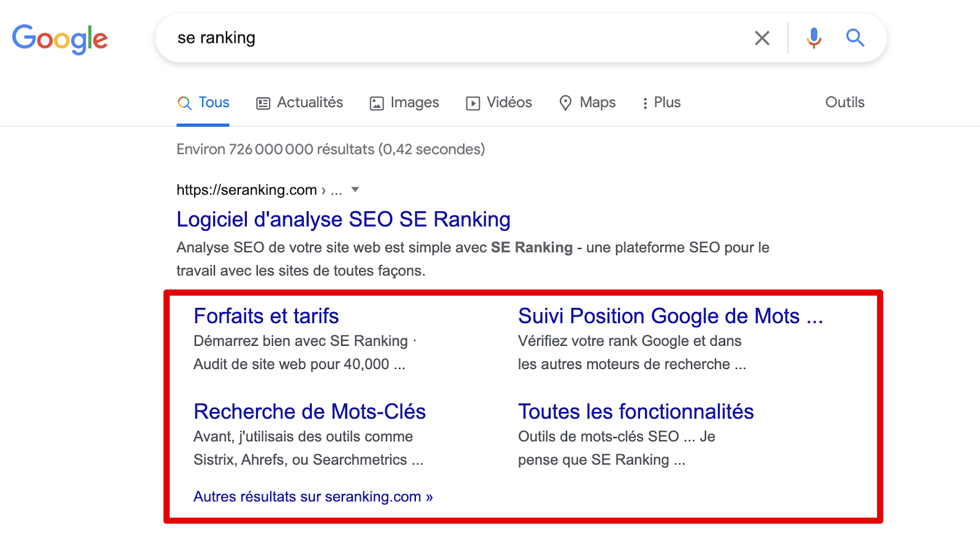The width and height of the screenshot is (980, 546).
Task: Open the Outils search tools
Action: [845, 103]
